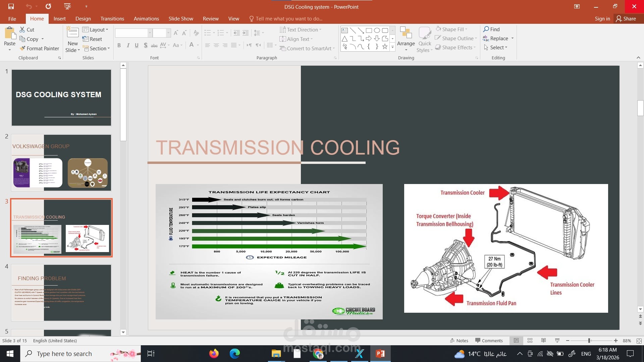Switch to Normal view icon
This screenshot has width=644, height=362.
516,341
